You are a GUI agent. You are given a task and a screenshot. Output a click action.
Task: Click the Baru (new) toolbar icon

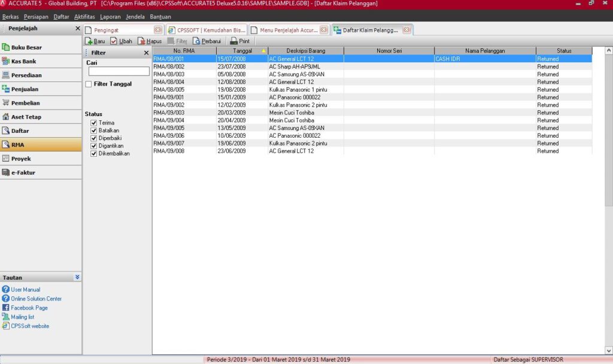[89, 41]
